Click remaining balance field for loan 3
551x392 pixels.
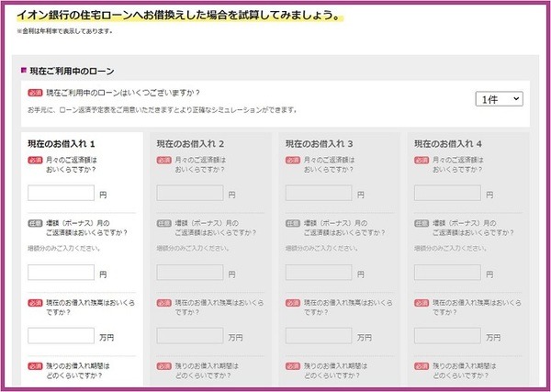pos(319,335)
